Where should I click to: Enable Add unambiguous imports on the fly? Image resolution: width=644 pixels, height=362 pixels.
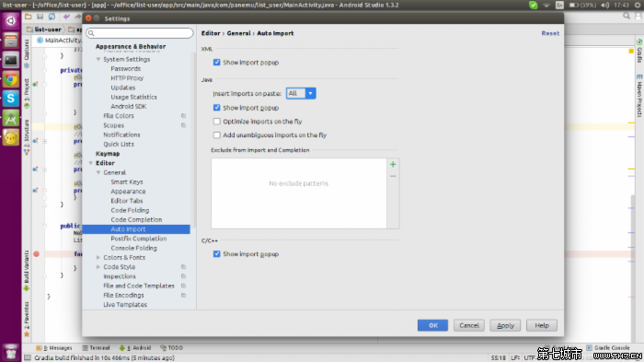(216, 134)
